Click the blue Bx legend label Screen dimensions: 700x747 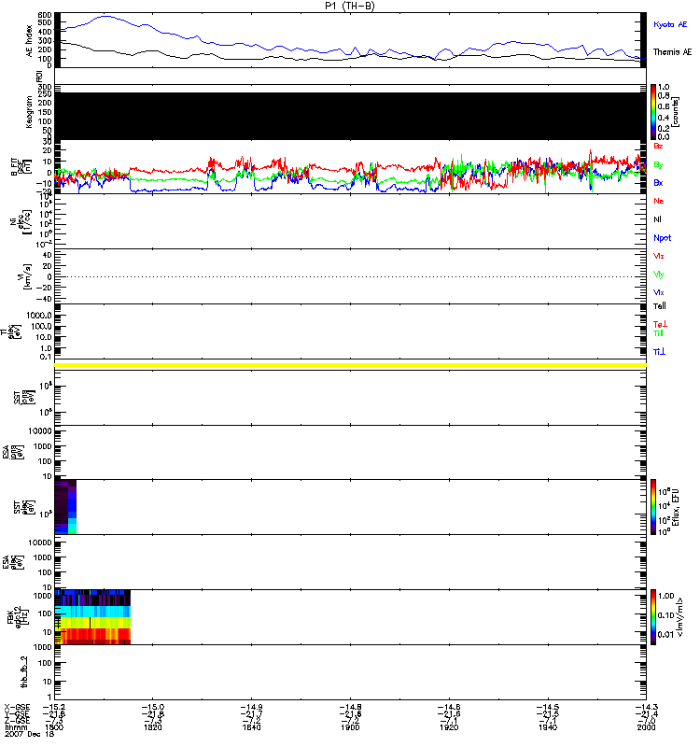click(658, 182)
